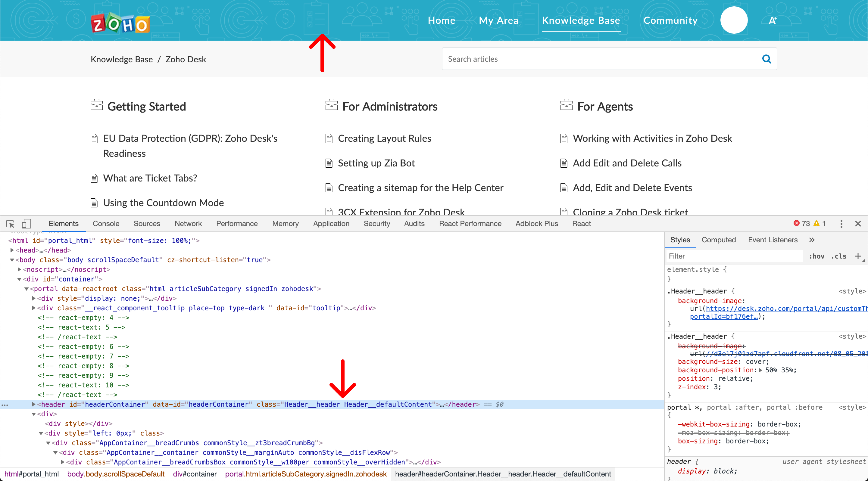Screen dimensions: 868x481
Task: Click the Zoho logo
Action: 120,23
